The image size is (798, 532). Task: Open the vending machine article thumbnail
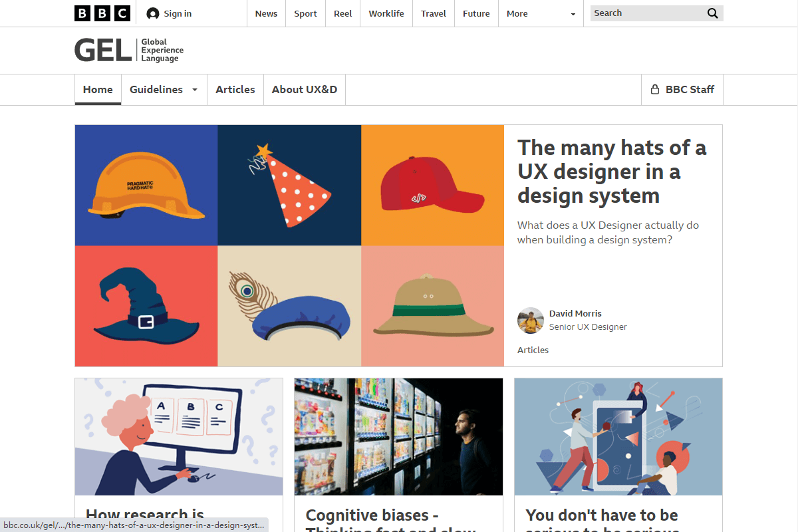pos(398,437)
